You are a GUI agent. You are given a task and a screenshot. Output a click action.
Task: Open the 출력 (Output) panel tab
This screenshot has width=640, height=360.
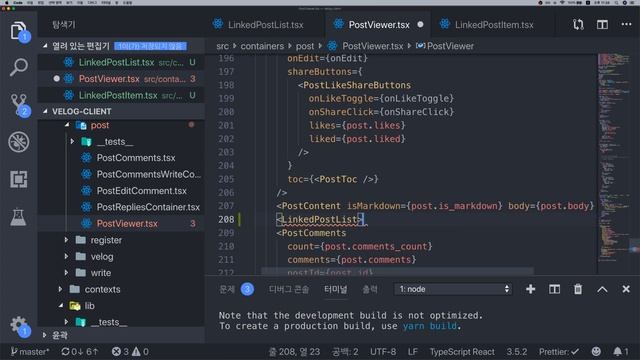click(x=370, y=289)
